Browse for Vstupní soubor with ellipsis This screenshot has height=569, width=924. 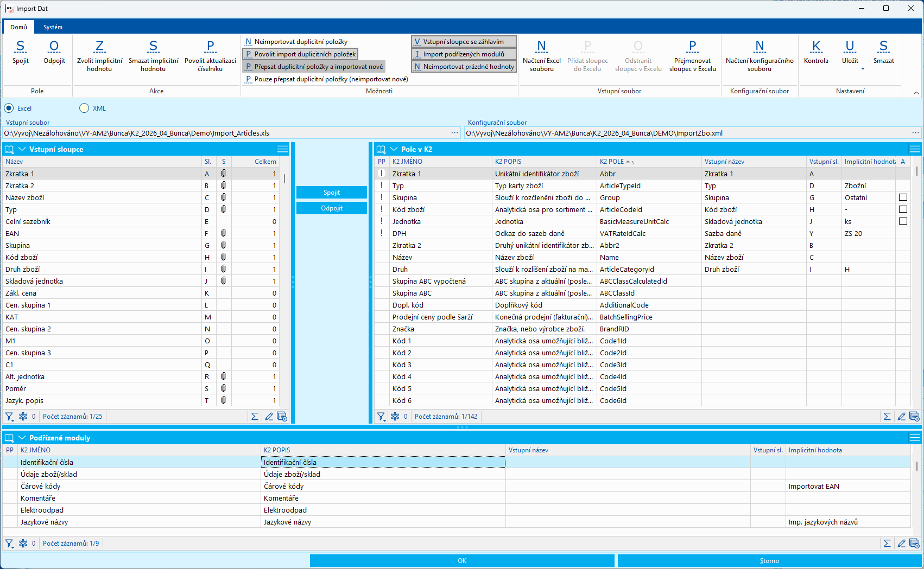pyautogui.click(x=455, y=133)
